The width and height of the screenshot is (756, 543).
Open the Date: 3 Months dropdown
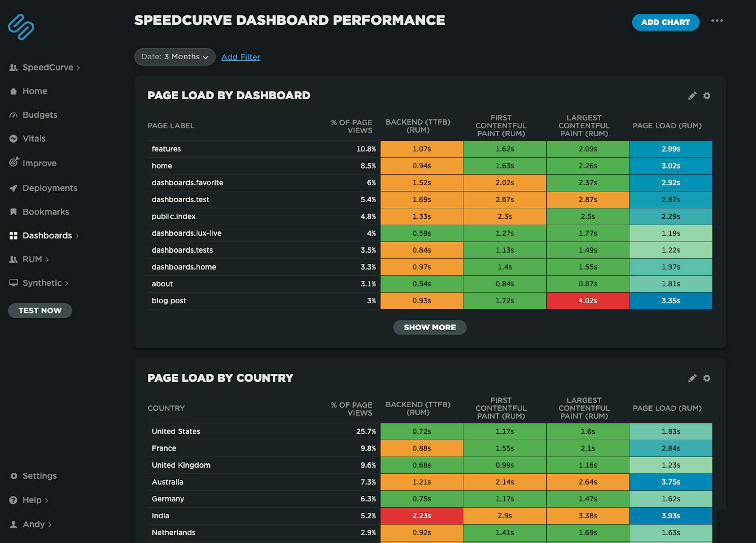click(x=175, y=57)
